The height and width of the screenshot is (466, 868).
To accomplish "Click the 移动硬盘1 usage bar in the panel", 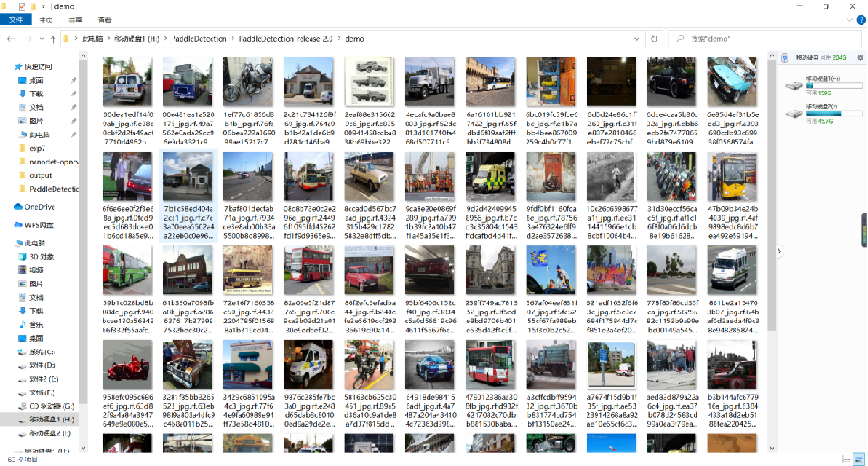I will pyautogui.click(x=834, y=86).
